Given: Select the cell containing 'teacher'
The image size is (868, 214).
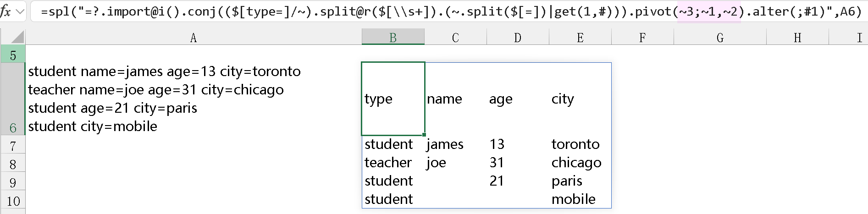Looking at the screenshot, I should click(x=393, y=163).
